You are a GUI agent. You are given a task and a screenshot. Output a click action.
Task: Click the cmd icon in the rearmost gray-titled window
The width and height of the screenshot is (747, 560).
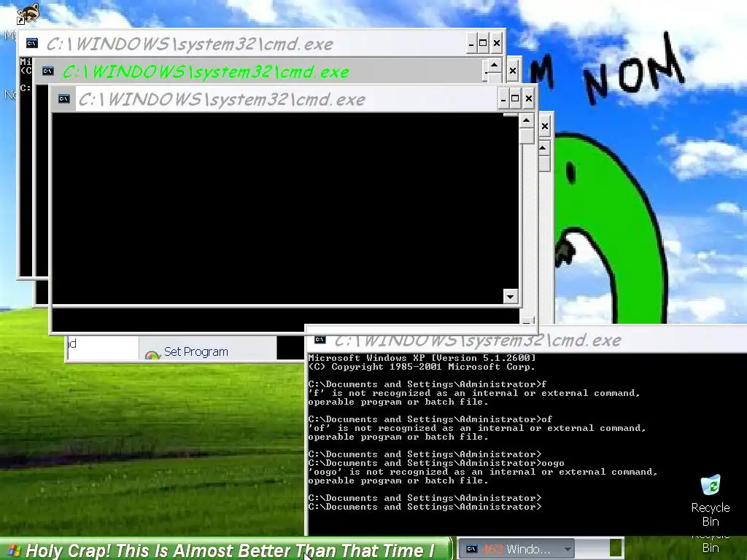click(32, 43)
